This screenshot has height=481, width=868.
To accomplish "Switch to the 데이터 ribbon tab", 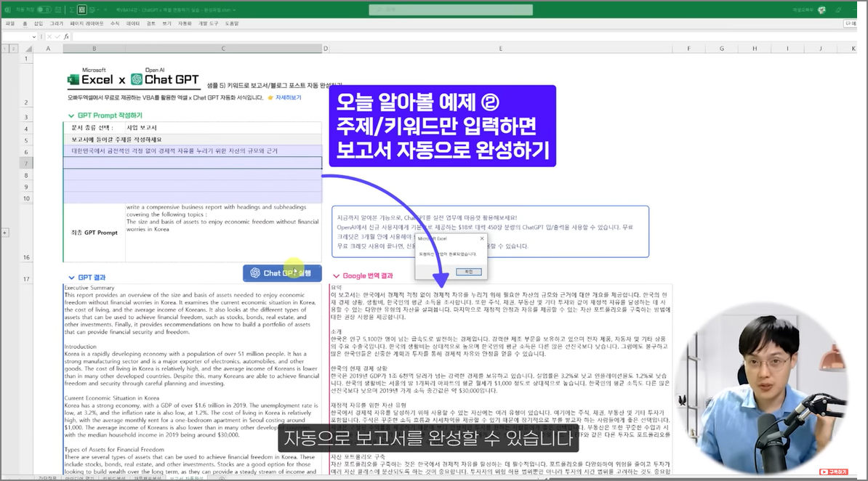I will [x=133, y=24].
